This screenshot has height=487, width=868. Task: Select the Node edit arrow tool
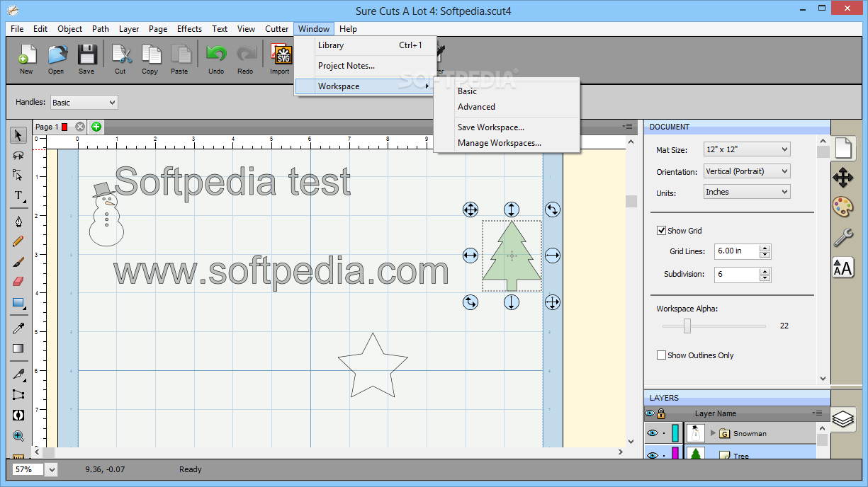[18, 176]
